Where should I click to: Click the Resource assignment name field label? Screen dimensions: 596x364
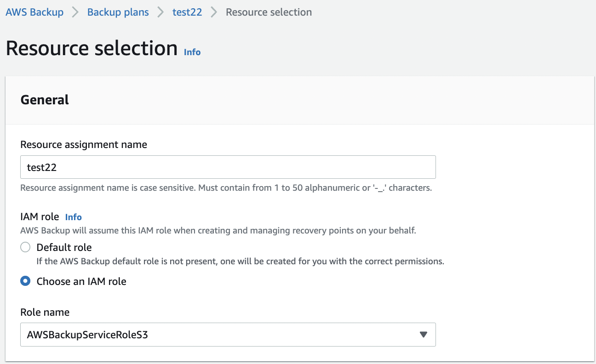[84, 144]
